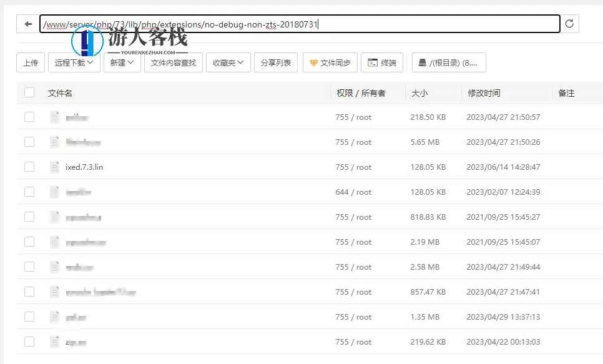Click the back arrow left of the address bar
Screen dimensions: 603x364
(x=28, y=23)
